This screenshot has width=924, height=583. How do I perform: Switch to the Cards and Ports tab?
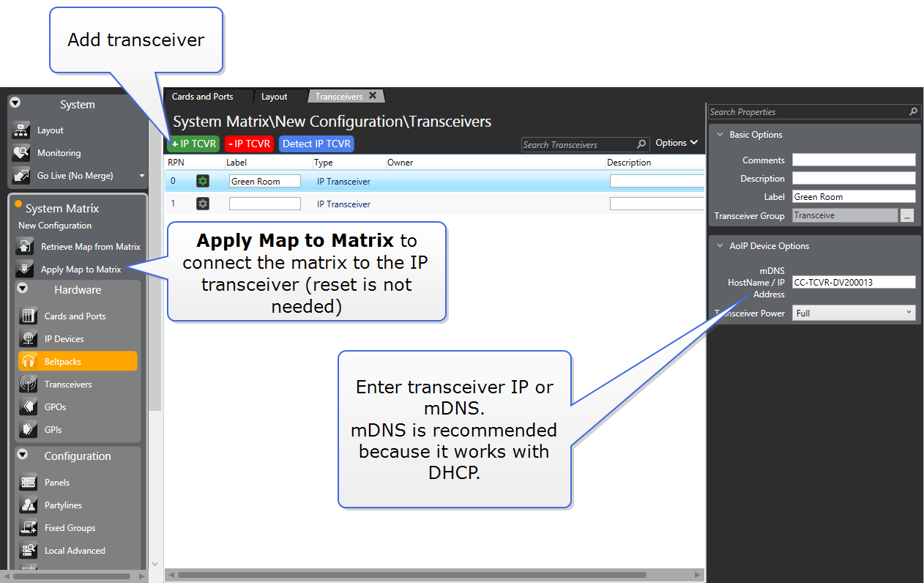(x=202, y=97)
